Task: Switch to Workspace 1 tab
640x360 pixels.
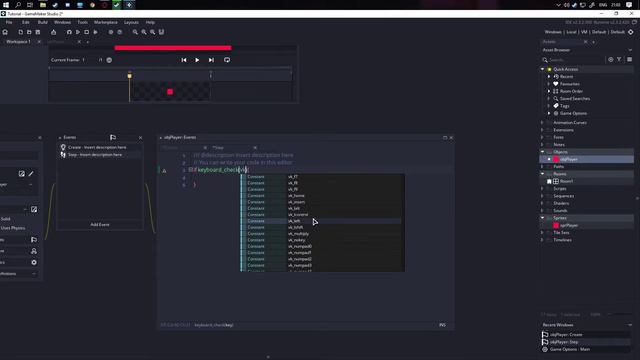Action: [x=18, y=42]
